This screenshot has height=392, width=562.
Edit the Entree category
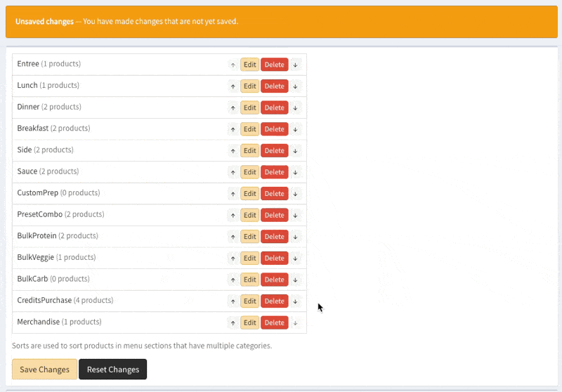(250, 65)
